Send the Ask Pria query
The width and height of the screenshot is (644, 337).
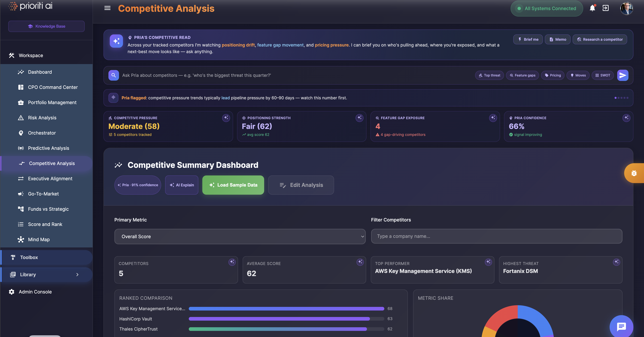[623, 75]
